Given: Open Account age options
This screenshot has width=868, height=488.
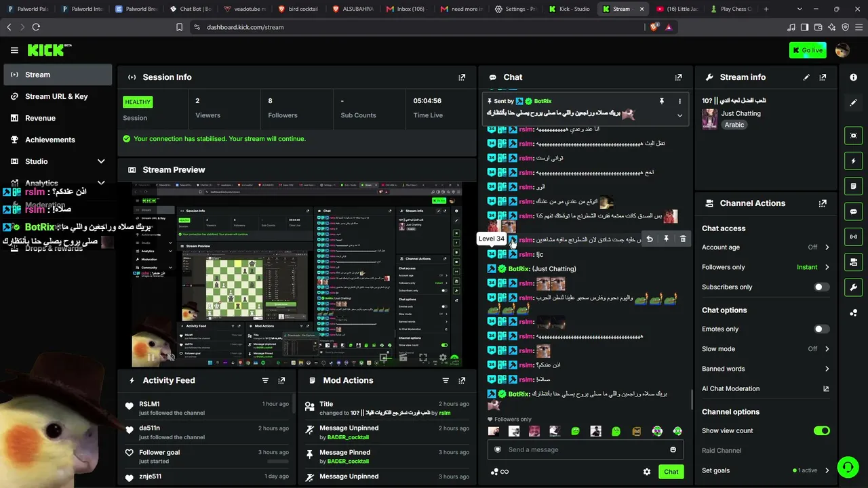Looking at the screenshot, I should coord(766,247).
